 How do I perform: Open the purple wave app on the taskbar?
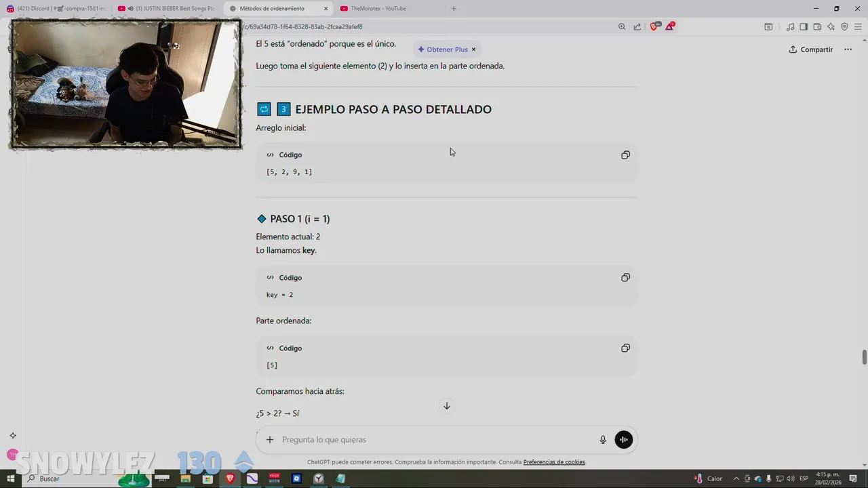tap(252, 479)
